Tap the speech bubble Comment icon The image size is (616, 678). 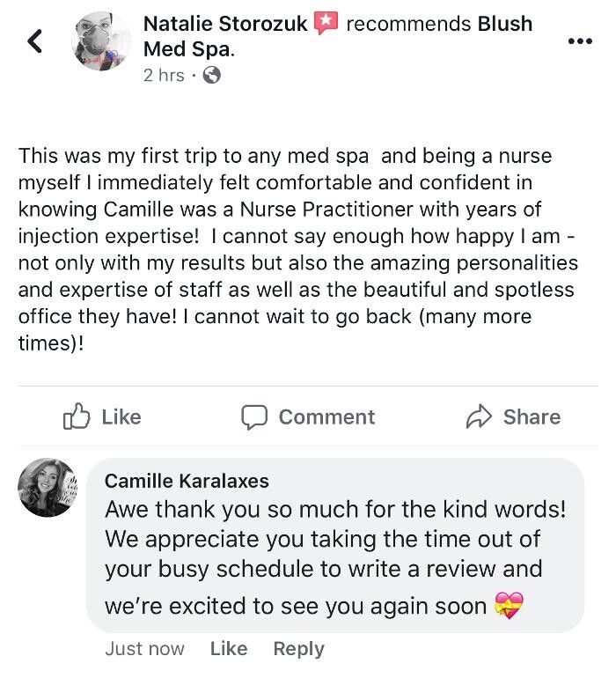[254, 417]
